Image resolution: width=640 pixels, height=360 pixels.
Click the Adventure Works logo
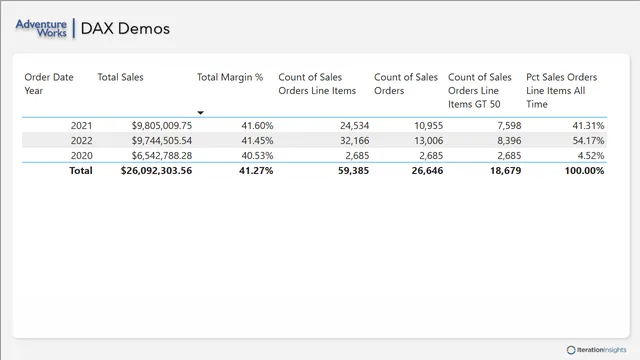point(41,28)
